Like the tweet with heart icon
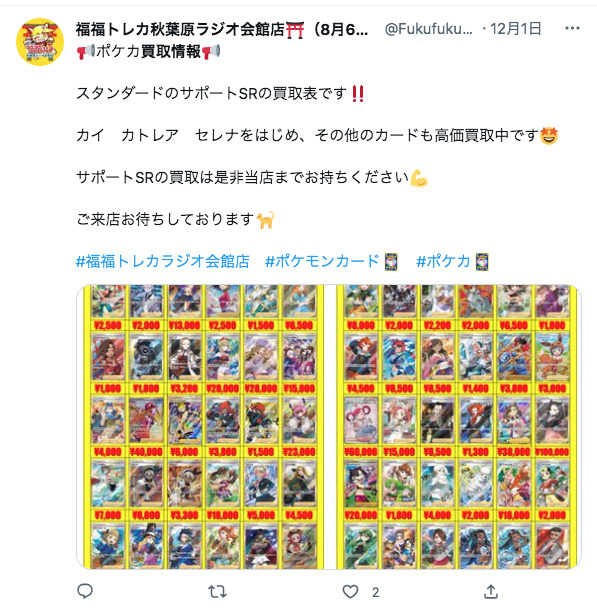Screen dimensions: 597x612 pyautogui.click(x=350, y=592)
